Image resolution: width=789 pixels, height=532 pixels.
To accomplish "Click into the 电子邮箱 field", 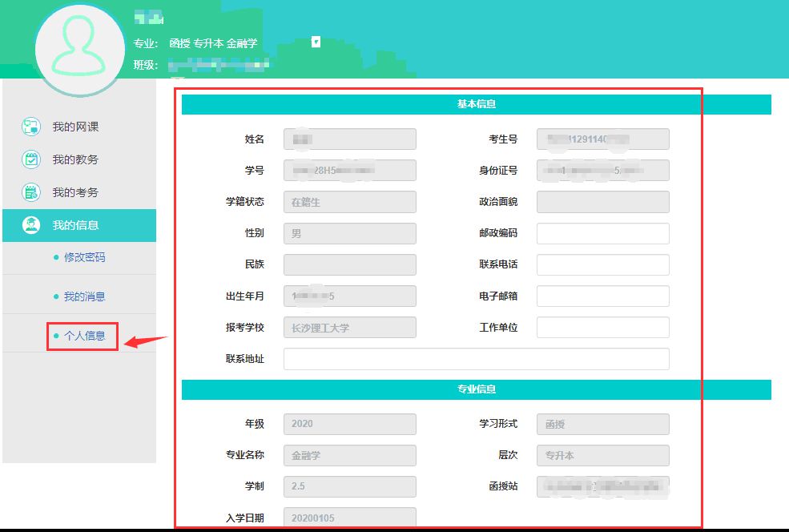I will (x=602, y=296).
